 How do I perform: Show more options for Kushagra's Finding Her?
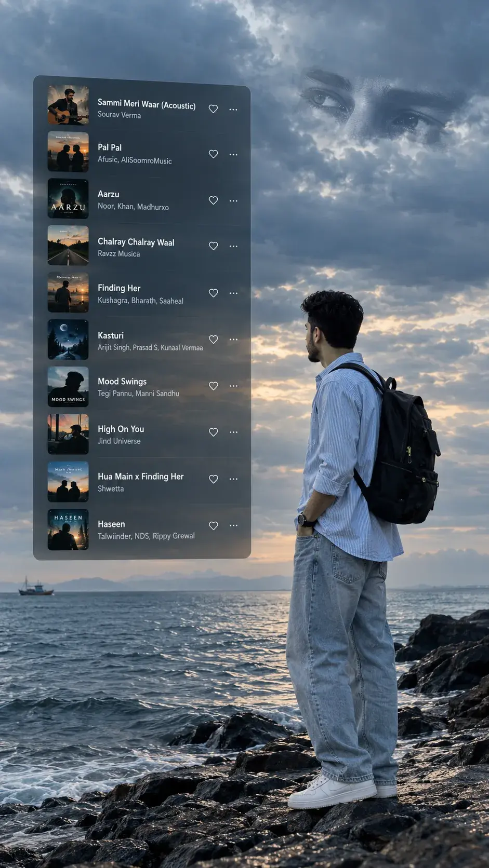point(233,293)
